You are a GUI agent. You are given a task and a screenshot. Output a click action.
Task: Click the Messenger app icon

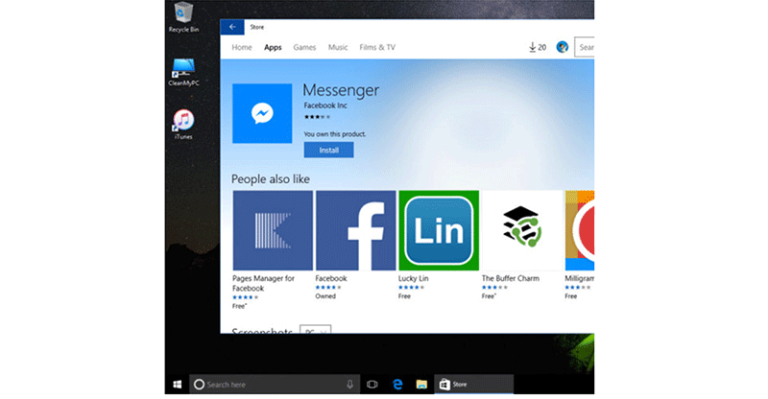262,114
